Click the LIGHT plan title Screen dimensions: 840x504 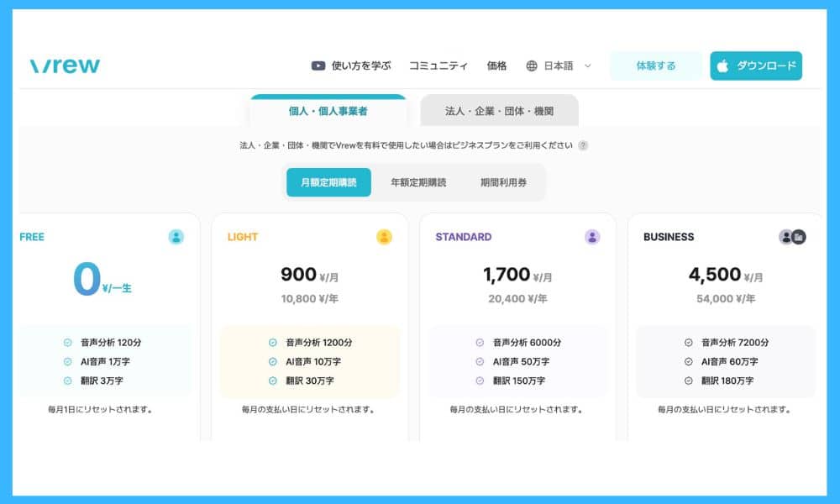click(243, 237)
